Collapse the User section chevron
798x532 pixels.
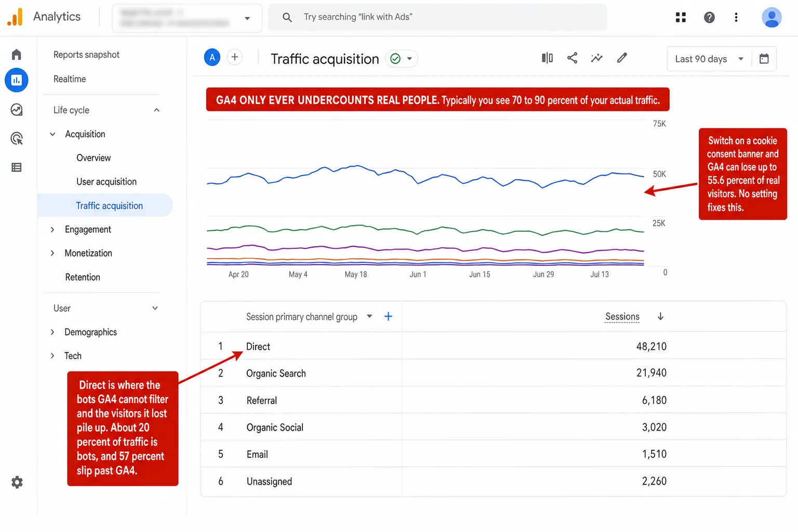click(155, 308)
